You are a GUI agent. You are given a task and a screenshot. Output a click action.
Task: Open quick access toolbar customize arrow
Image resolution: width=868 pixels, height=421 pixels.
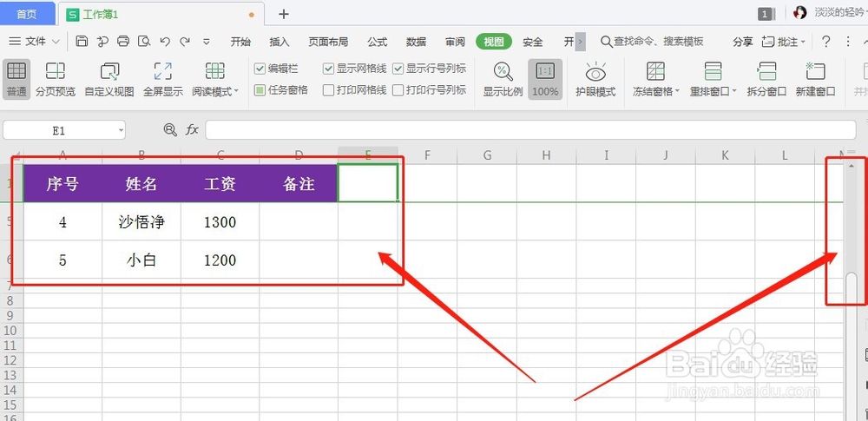point(207,42)
